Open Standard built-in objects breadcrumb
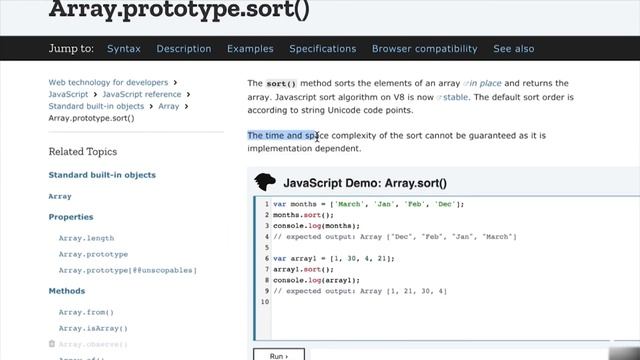Screen dimensions: 640x360 point(96,106)
